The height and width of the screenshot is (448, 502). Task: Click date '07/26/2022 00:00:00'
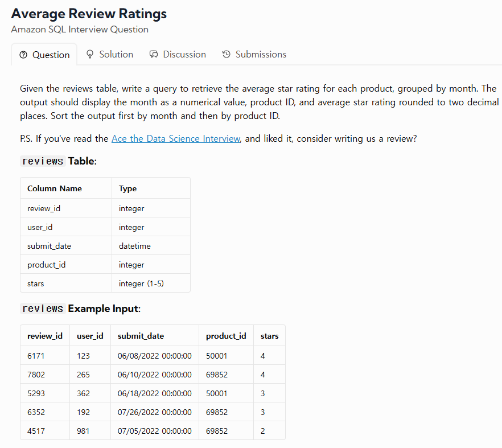155,412
